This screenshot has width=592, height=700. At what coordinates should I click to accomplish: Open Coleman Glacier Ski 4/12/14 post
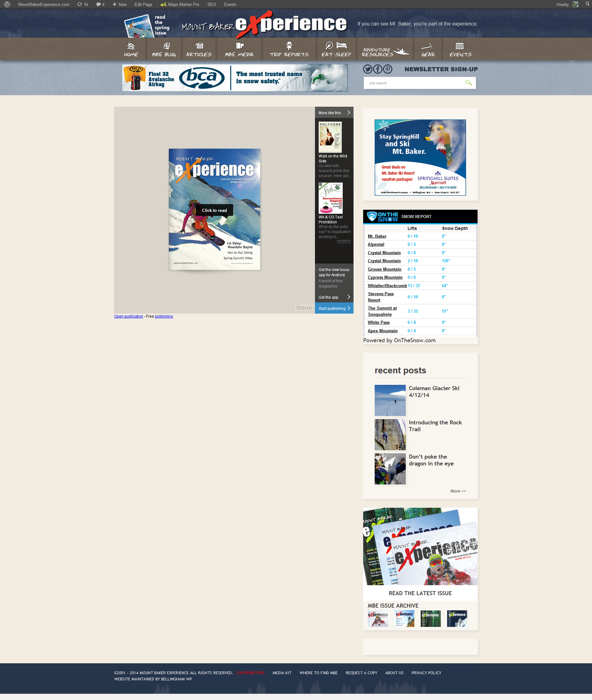(x=434, y=391)
